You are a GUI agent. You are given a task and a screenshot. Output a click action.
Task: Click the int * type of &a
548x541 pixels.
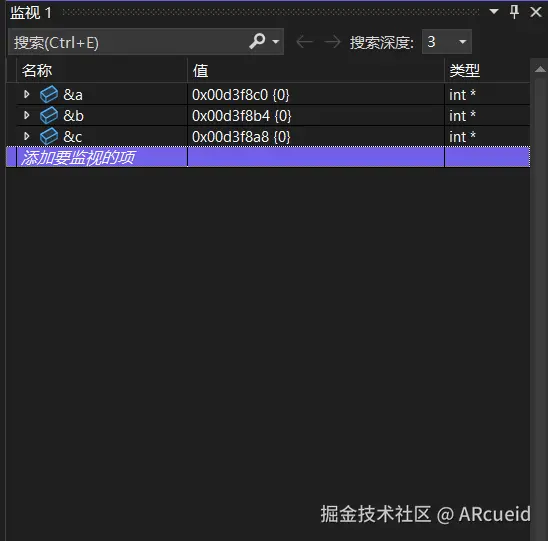pos(462,95)
